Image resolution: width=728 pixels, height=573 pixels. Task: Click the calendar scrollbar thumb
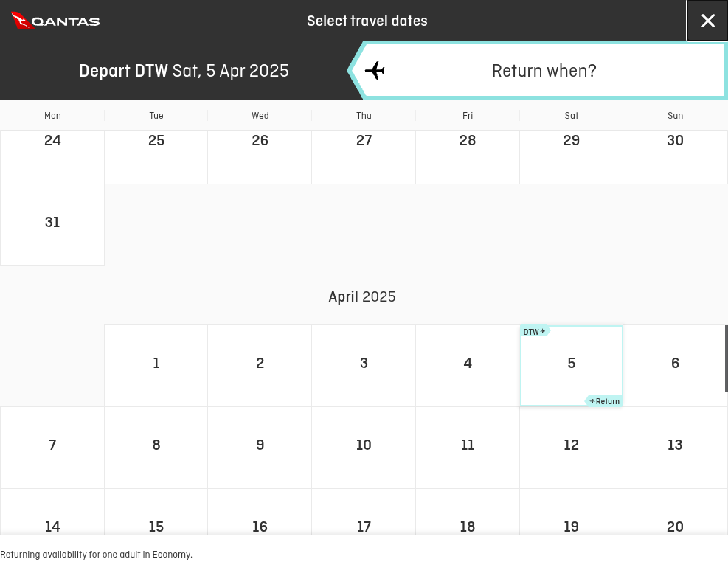[x=726, y=358]
